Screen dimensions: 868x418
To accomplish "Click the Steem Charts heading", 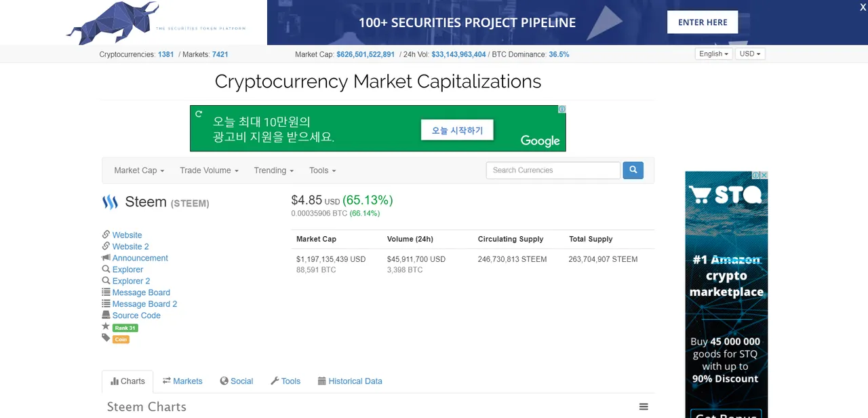I will tap(146, 407).
